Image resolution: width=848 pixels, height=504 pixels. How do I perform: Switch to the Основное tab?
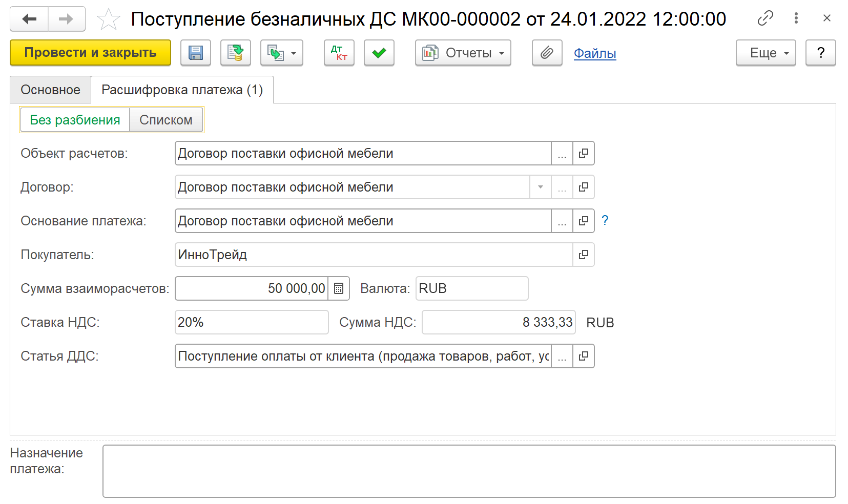[x=50, y=90]
